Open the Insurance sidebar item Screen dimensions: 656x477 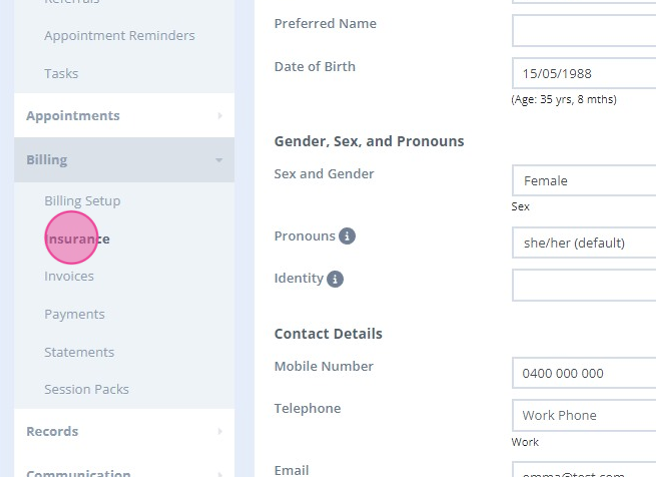pyautogui.click(x=78, y=239)
